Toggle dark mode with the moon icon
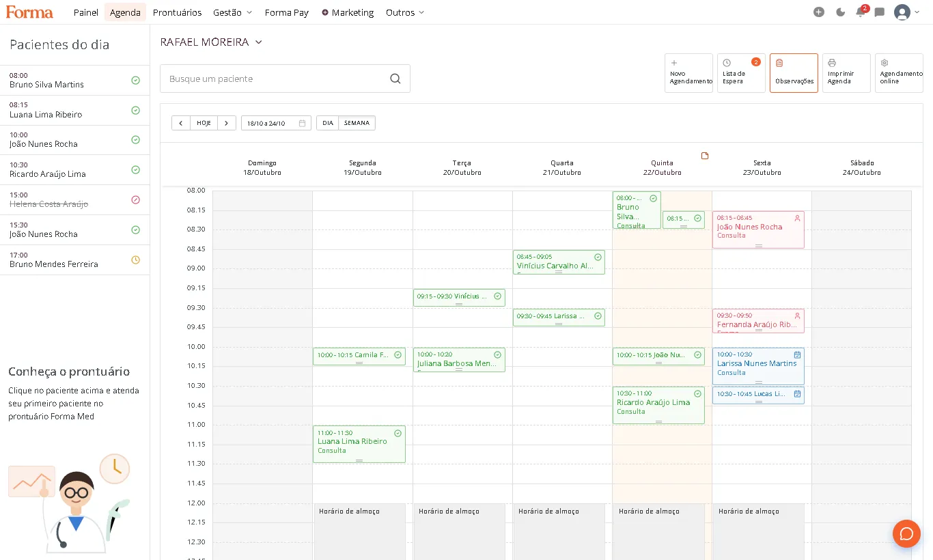The image size is (933, 560). (x=841, y=12)
